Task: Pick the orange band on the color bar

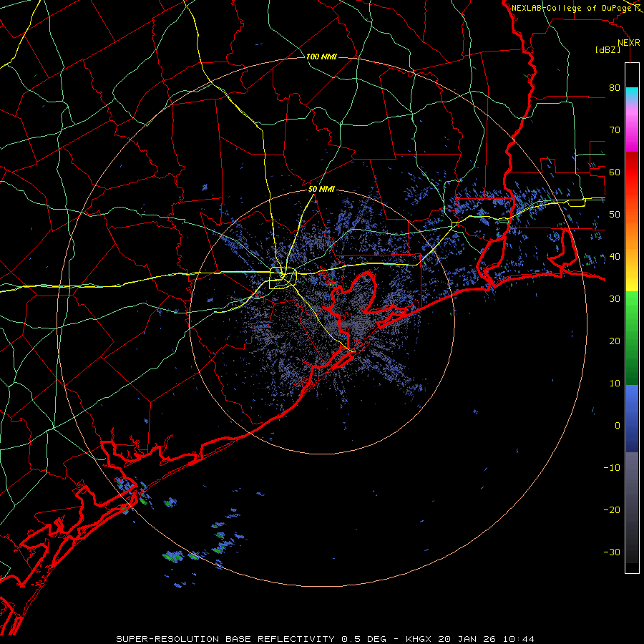Action: [632, 236]
